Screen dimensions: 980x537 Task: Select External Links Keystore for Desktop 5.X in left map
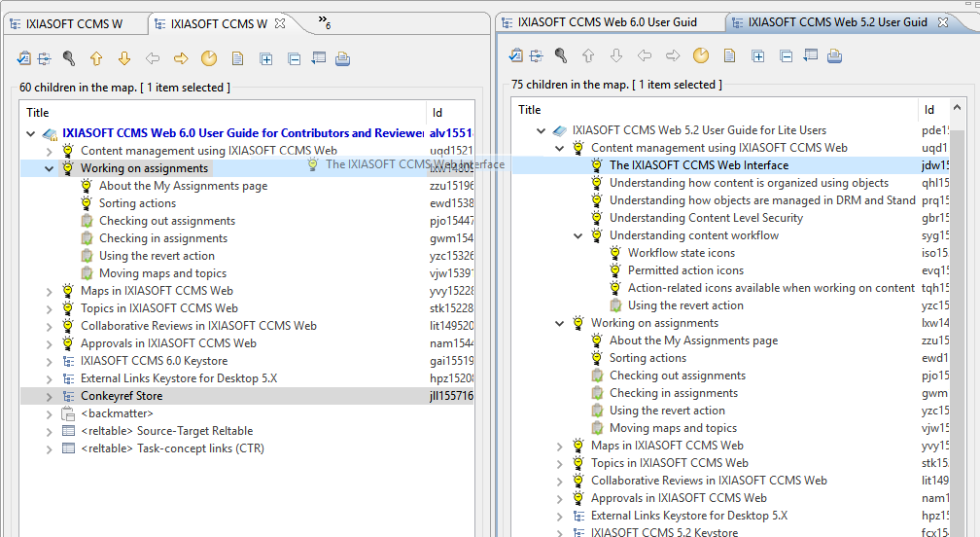(179, 378)
